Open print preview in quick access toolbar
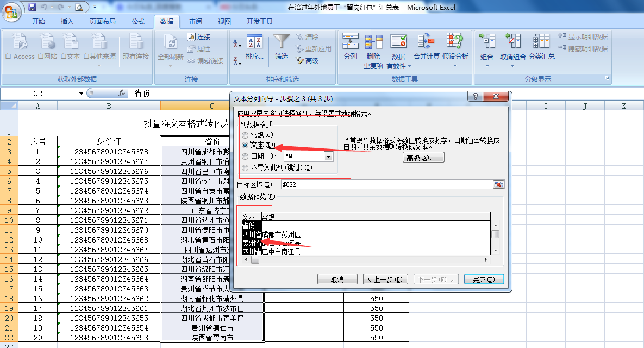 click(x=79, y=7)
